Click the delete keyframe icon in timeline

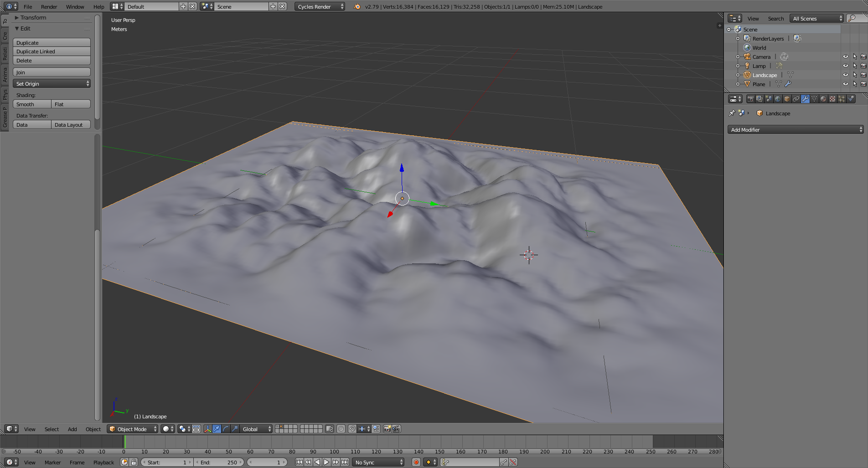[x=513, y=462]
